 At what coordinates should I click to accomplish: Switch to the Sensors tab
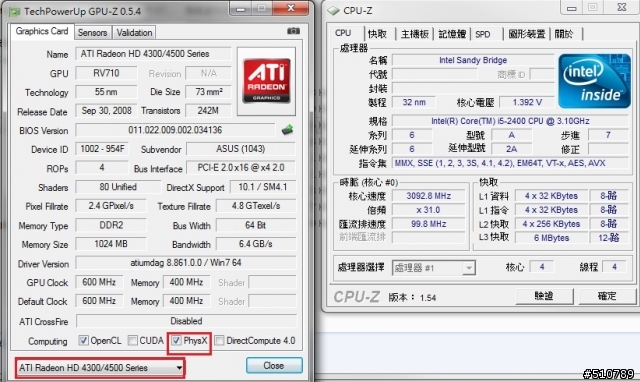click(92, 33)
